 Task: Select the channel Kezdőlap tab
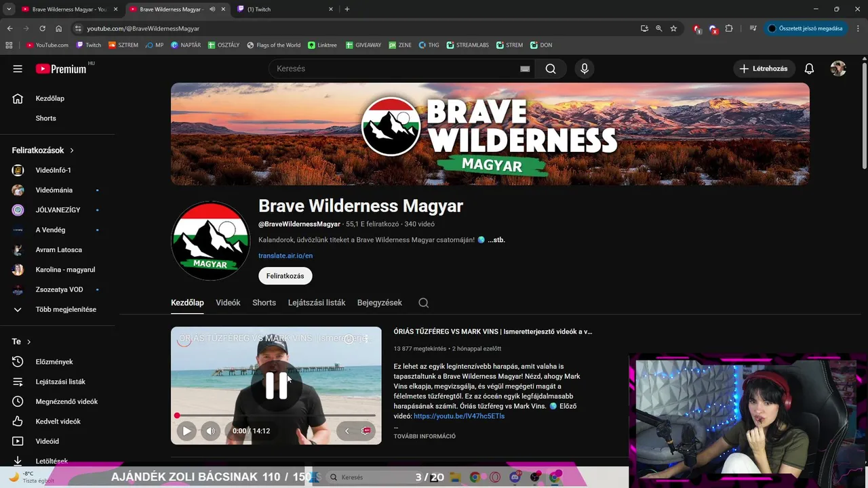187,303
